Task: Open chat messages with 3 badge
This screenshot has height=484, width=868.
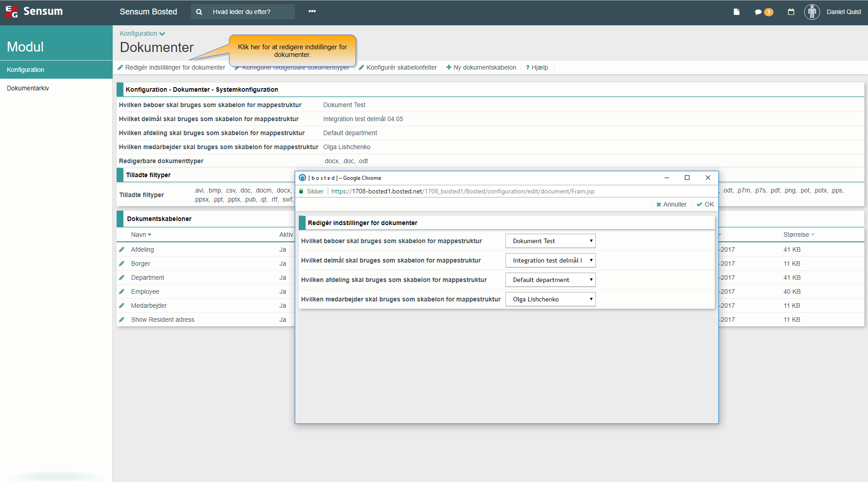Action: click(x=764, y=12)
